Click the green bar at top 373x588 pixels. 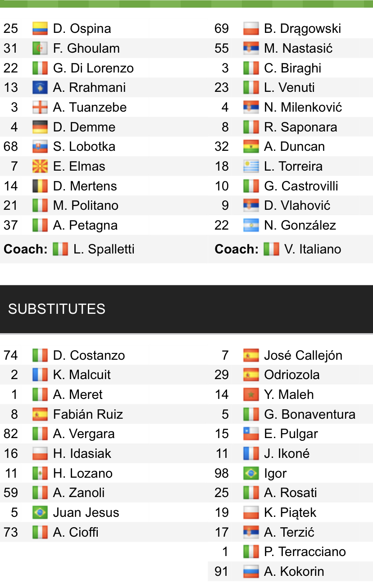186,4
